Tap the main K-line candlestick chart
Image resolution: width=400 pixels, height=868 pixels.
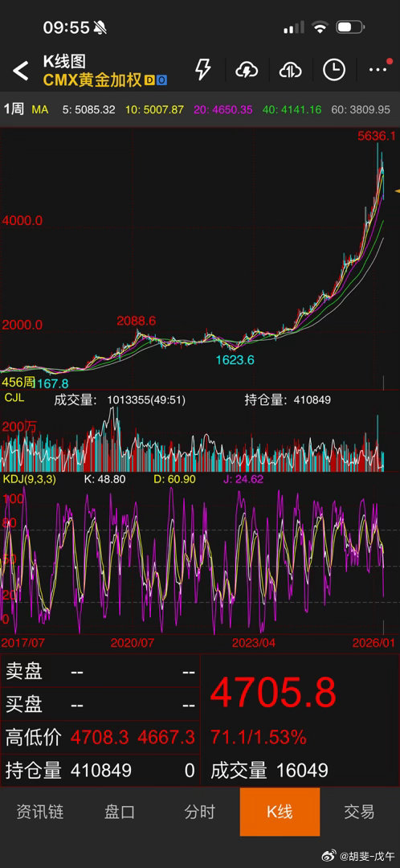[x=200, y=257]
